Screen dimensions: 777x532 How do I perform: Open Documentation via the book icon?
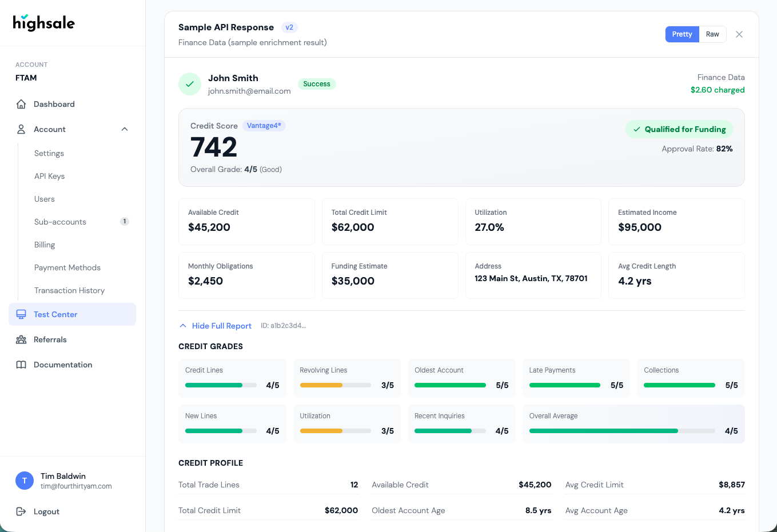pyautogui.click(x=21, y=365)
